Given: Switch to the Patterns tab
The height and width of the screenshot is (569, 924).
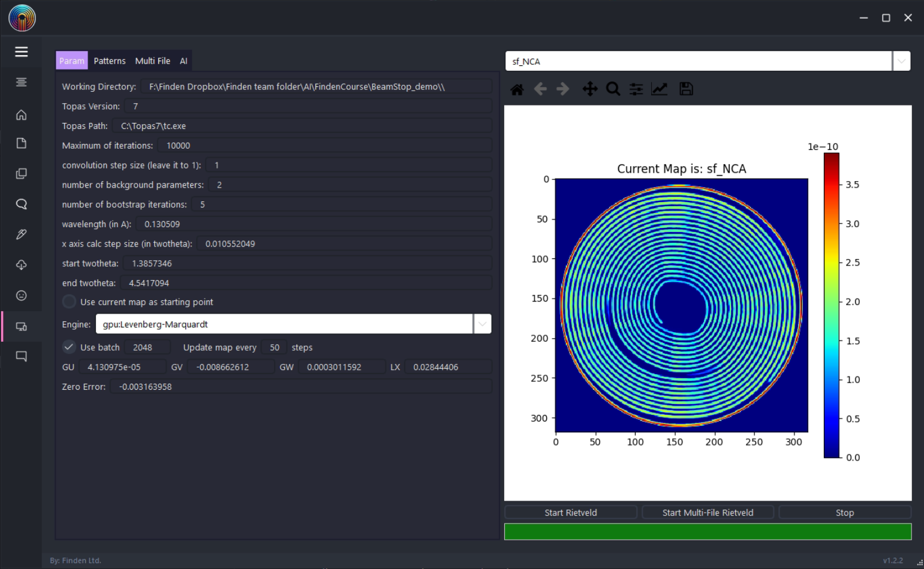Looking at the screenshot, I should point(110,61).
